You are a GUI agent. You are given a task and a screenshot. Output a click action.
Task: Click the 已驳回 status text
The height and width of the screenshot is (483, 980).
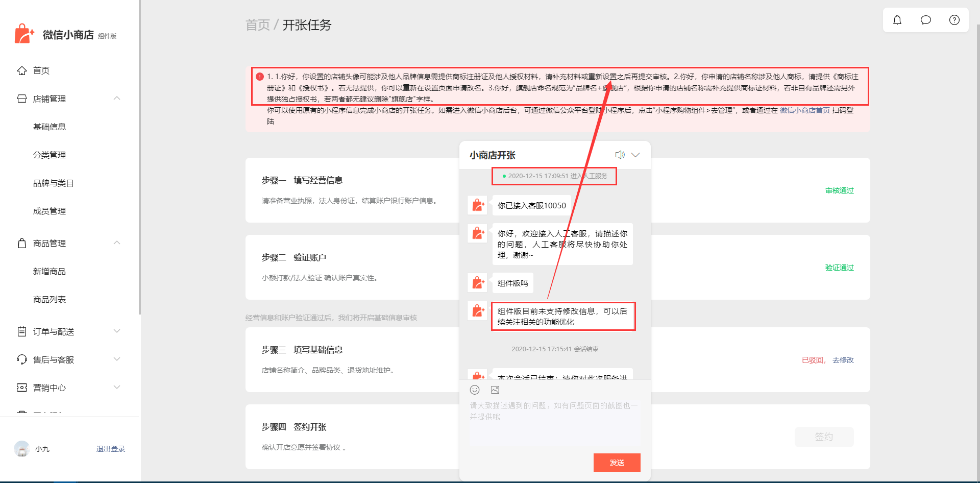click(813, 360)
